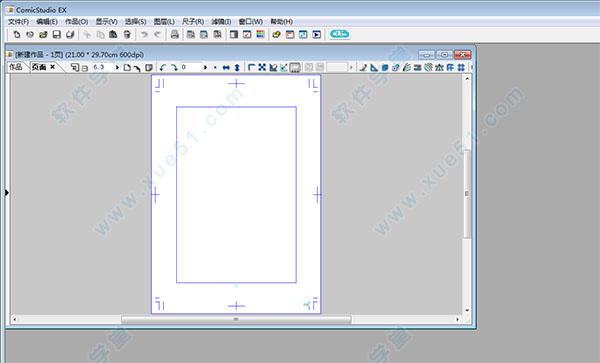This screenshot has width=600, height=363.
Task: Expand the rotation angle 0 arrow
Action: (x=205, y=68)
